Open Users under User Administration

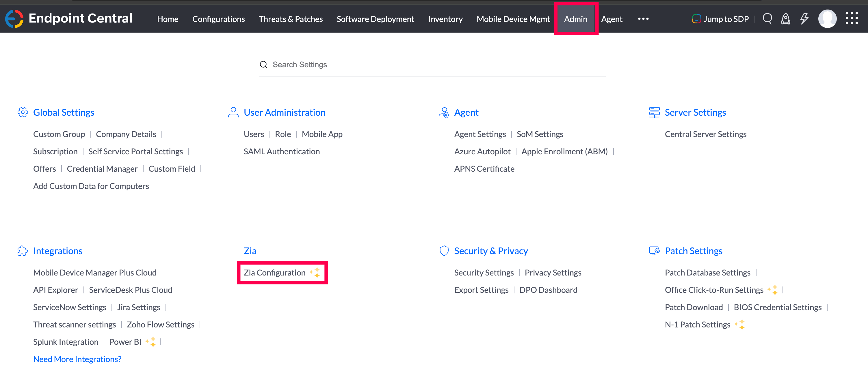[x=254, y=134]
